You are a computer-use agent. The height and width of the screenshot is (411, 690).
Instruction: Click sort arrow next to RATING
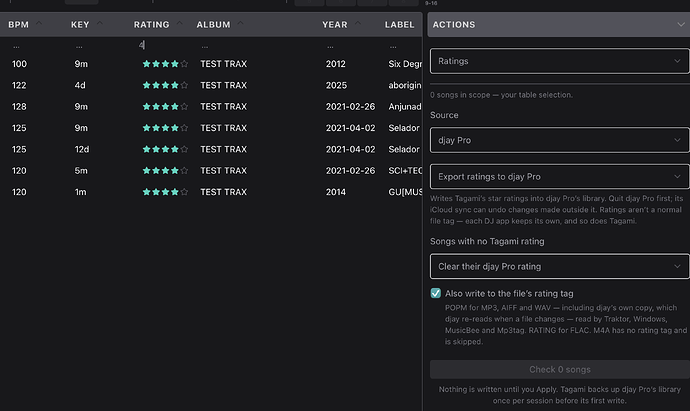tap(180, 23)
